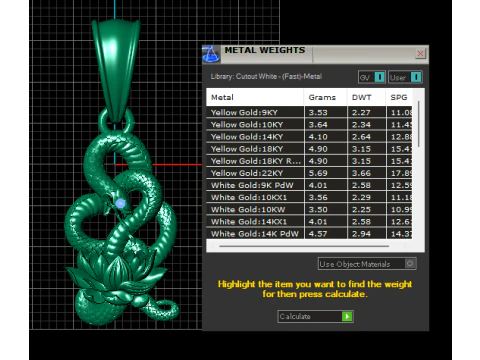Close the Metal Weights dialog
The width and height of the screenshot is (480, 360).
click(420, 53)
